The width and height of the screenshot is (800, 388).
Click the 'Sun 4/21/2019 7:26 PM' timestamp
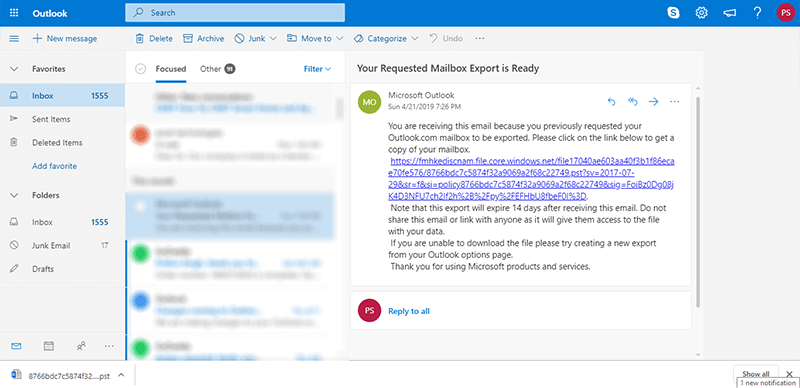(424, 107)
